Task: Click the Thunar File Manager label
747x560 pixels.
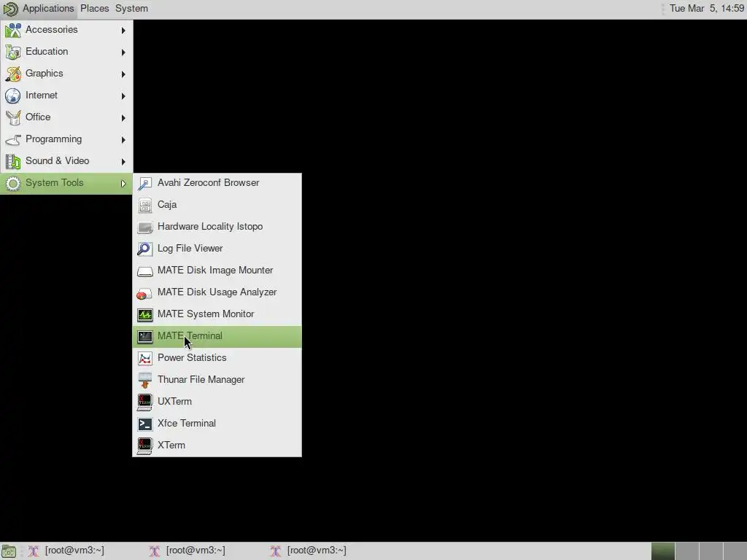Action: (x=201, y=380)
